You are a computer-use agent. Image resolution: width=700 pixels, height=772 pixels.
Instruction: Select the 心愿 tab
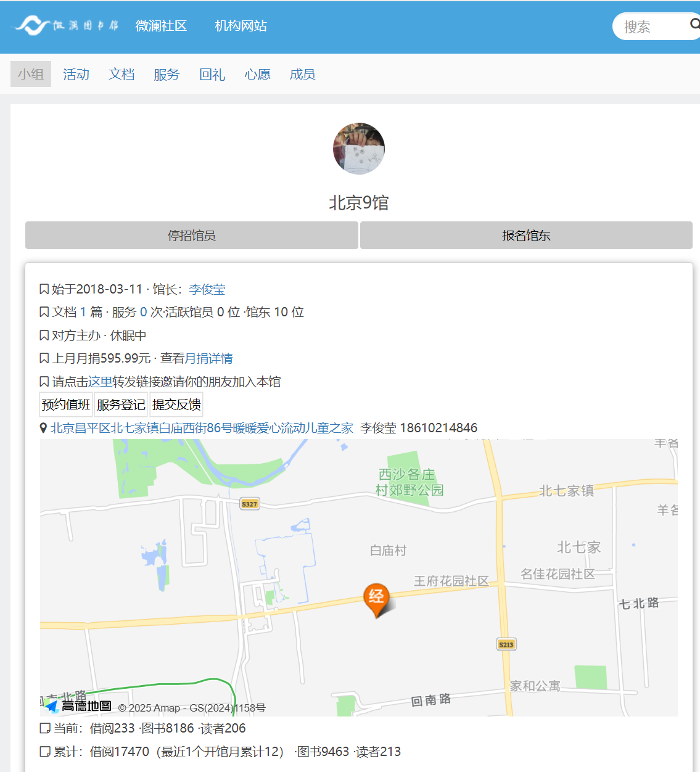point(257,75)
